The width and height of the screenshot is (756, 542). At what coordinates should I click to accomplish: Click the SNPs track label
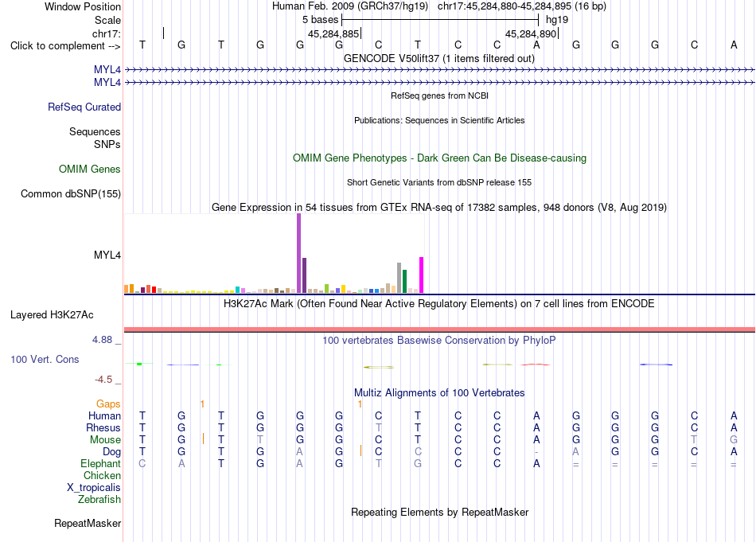(107, 144)
